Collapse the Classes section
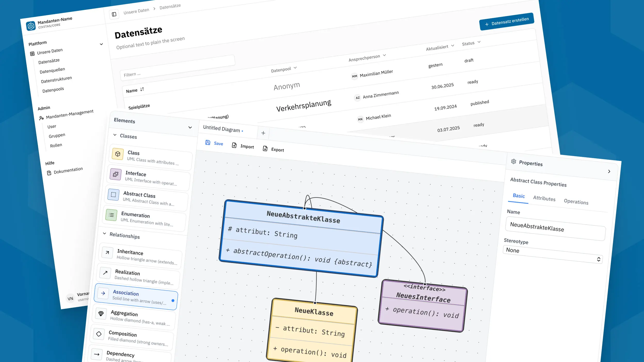 [x=115, y=135]
